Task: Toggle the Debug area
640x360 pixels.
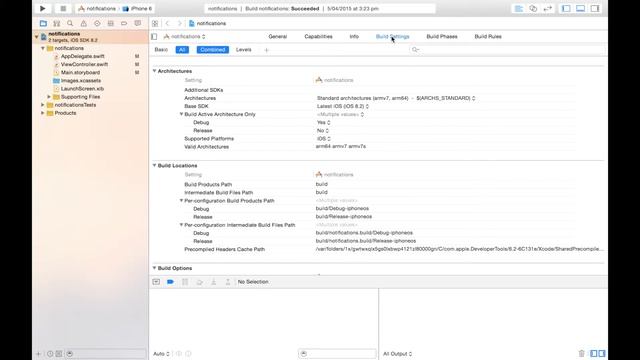Action: [580, 8]
